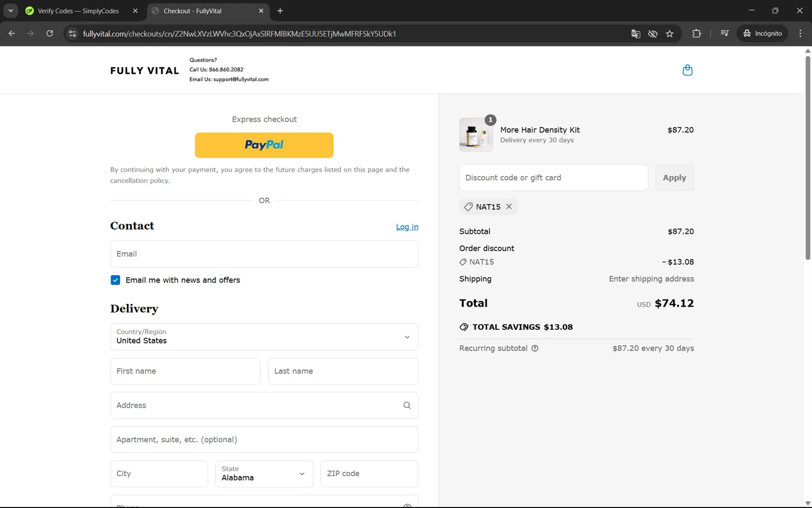
Task: Open the browser extensions puzzle icon
Action: pyautogui.click(x=697, y=34)
